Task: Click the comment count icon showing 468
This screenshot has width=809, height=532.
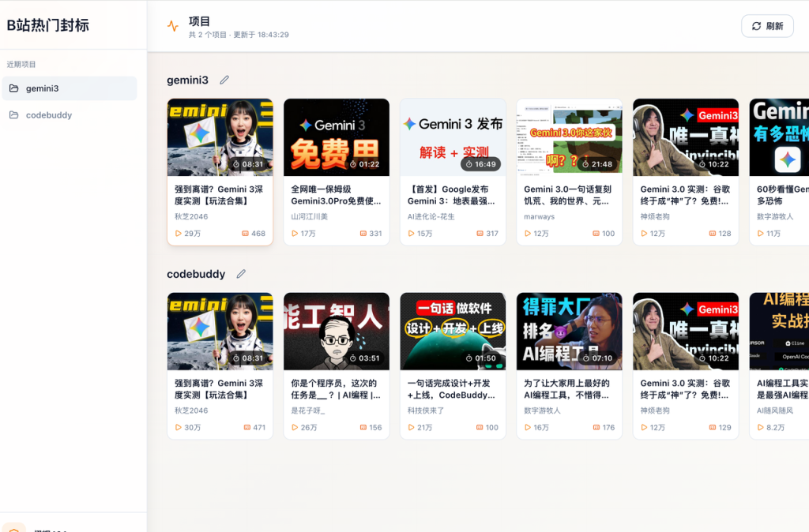Action: tap(245, 234)
